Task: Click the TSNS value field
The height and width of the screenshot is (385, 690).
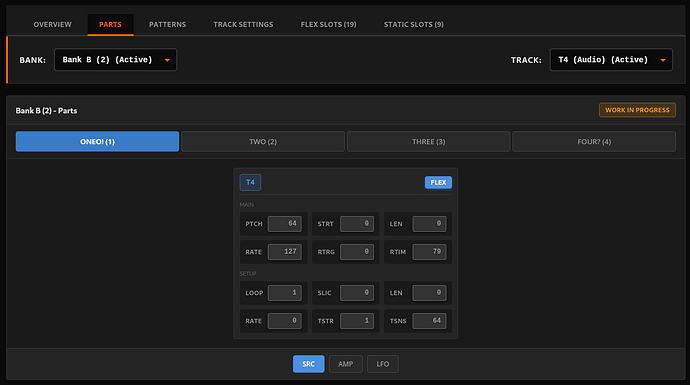Action: [429, 321]
